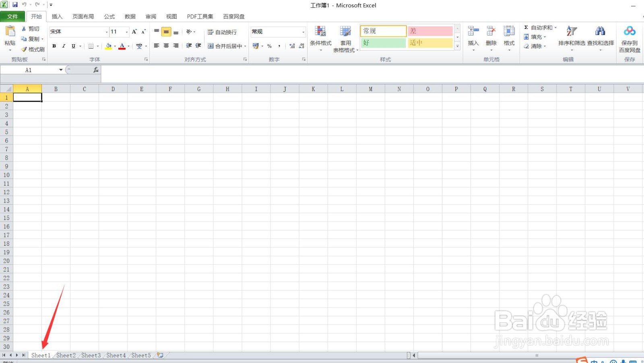Select row 10 header
The image size is (644, 363).
tap(6, 175)
